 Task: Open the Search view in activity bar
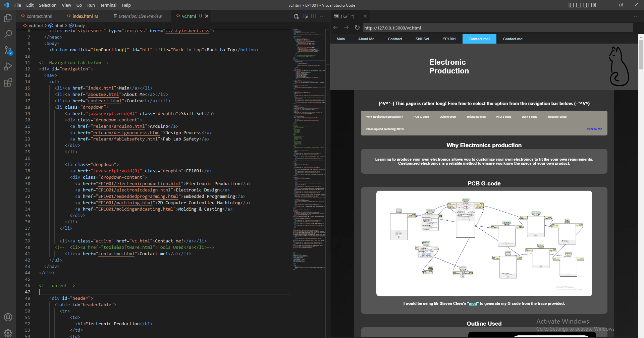point(8,34)
